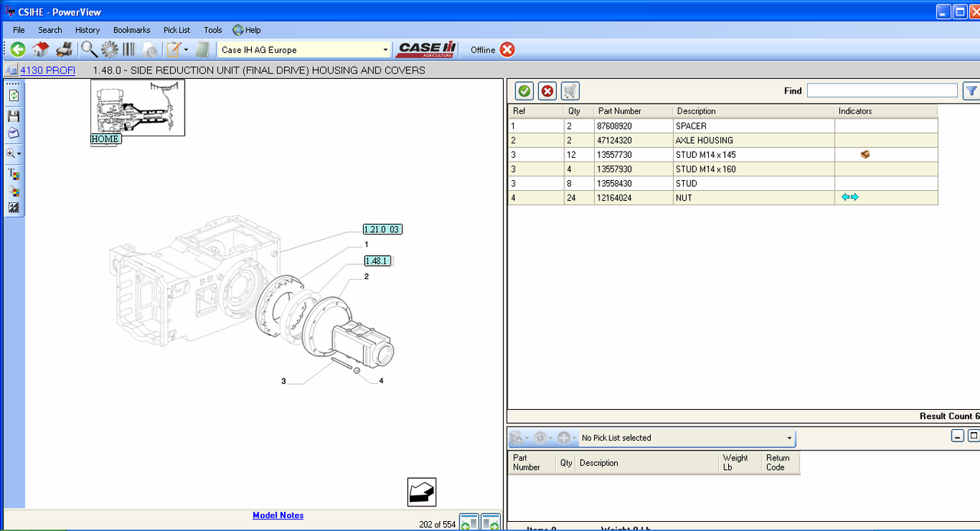
Task: Open the 1.48.1 diagram reference link
Action: (x=377, y=261)
